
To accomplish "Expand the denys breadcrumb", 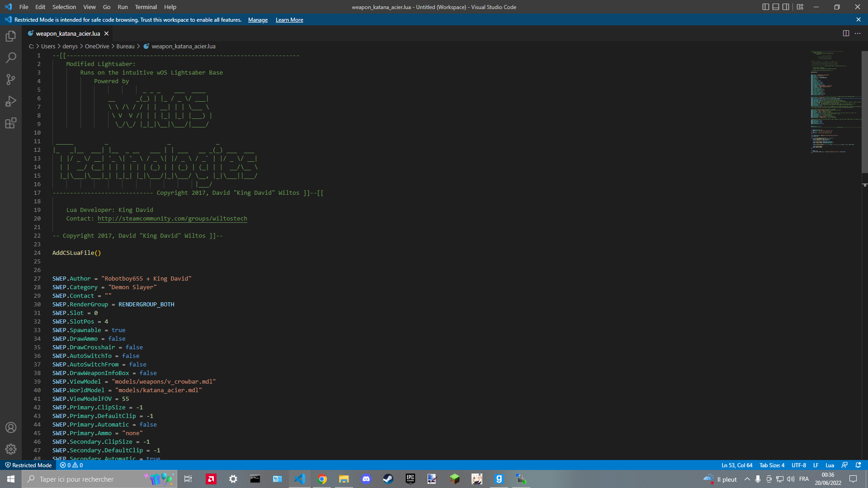I will point(70,46).
